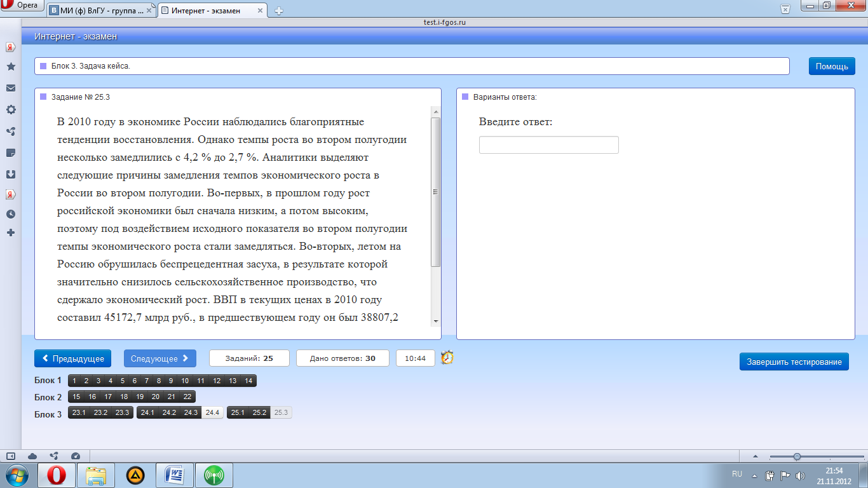Open the Opera Unite icon in status bar
This screenshot has height=488, width=868.
click(54, 456)
